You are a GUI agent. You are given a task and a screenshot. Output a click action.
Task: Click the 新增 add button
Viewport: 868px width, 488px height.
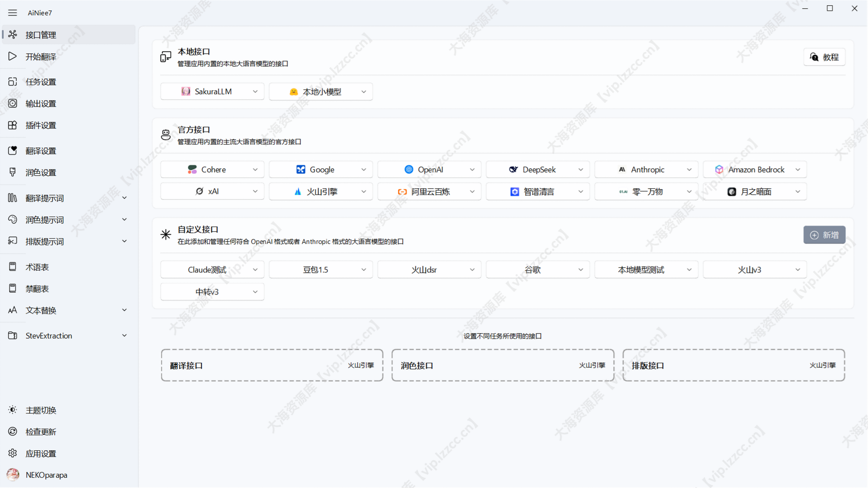pyautogui.click(x=824, y=235)
